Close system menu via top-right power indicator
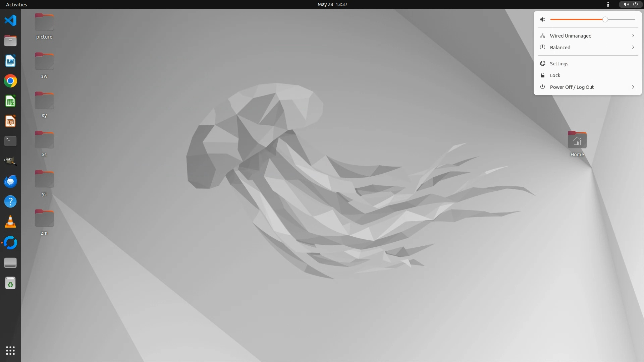This screenshot has width=644, height=362. [635, 4]
